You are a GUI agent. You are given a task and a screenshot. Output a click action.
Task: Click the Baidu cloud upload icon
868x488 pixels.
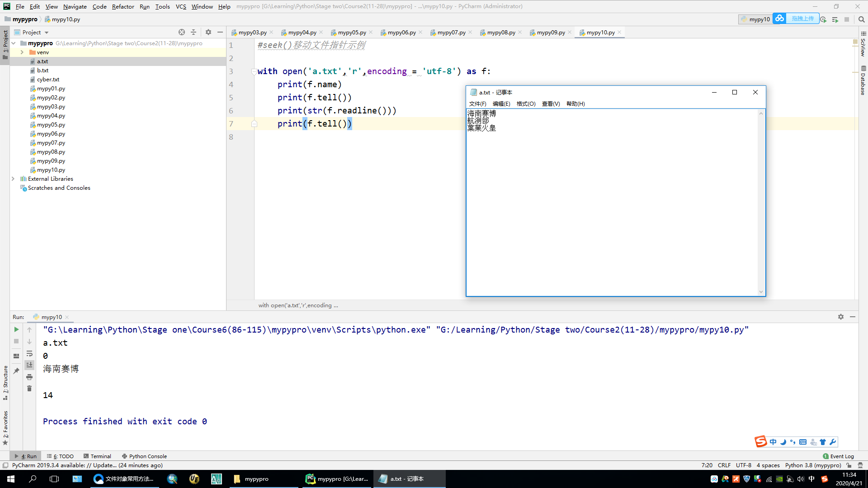[x=779, y=19]
